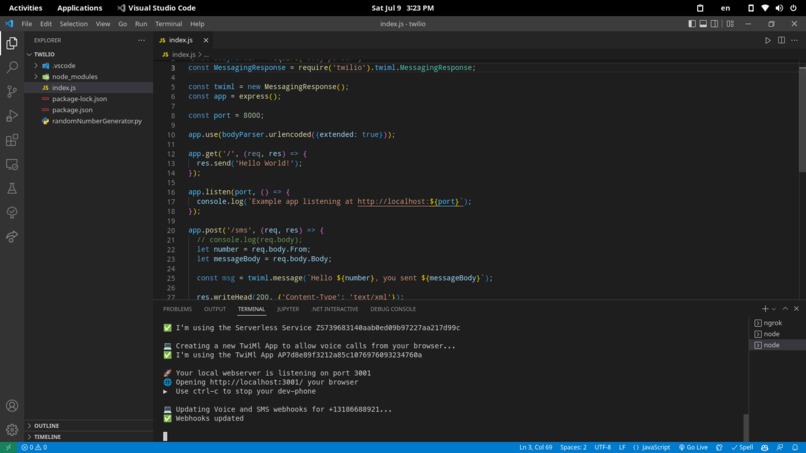Open the Selection menu

(x=74, y=24)
